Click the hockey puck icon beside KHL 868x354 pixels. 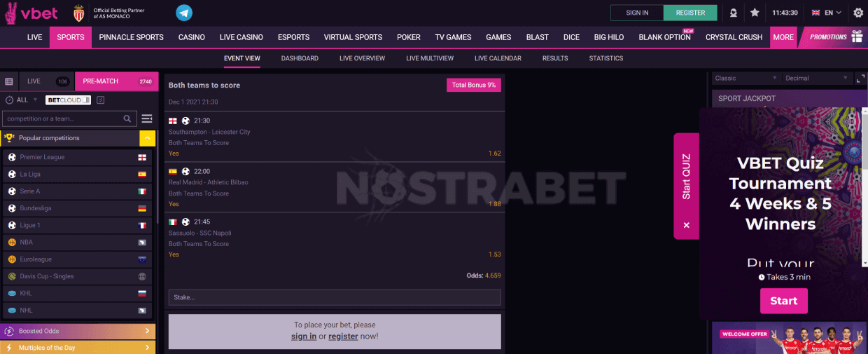pos(12,293)
